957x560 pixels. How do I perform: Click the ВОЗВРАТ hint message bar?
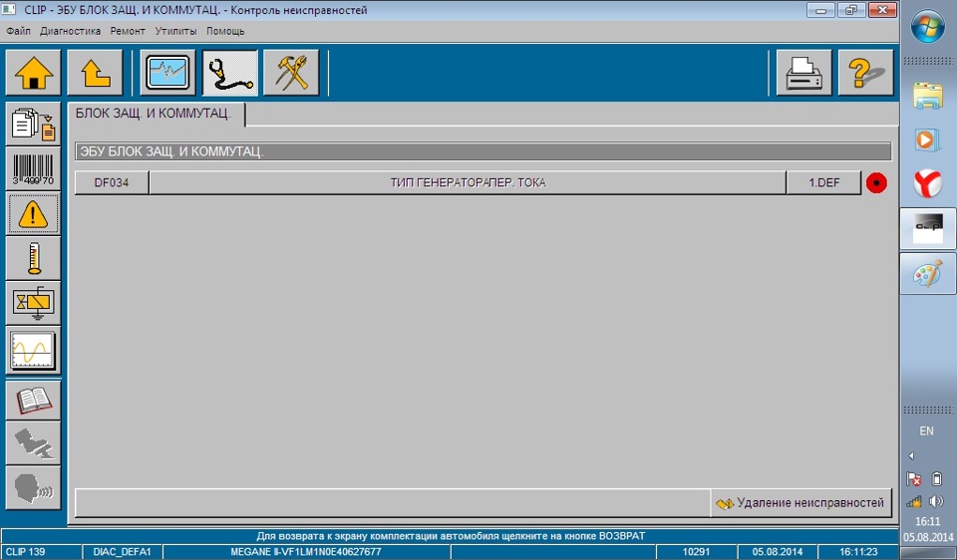[x=451, y=536]
